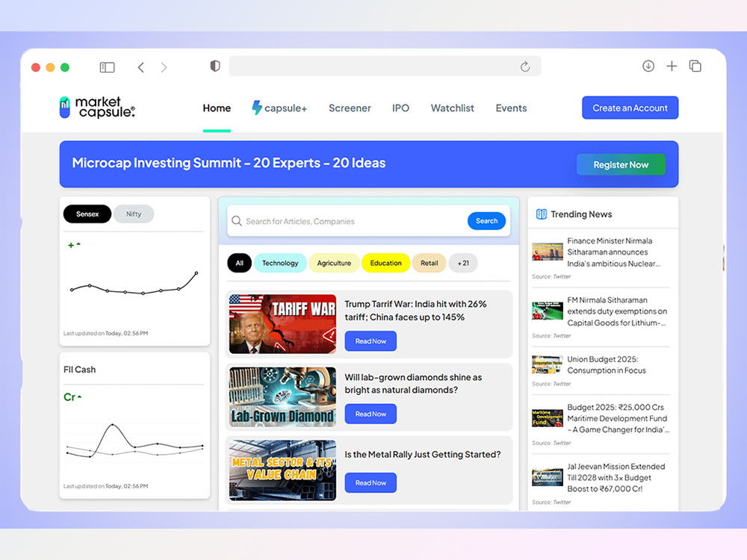The height and width of the screenshot is (560, 747).
Task: Click Read Now for Metal Rally article
Action: point(371,483)
